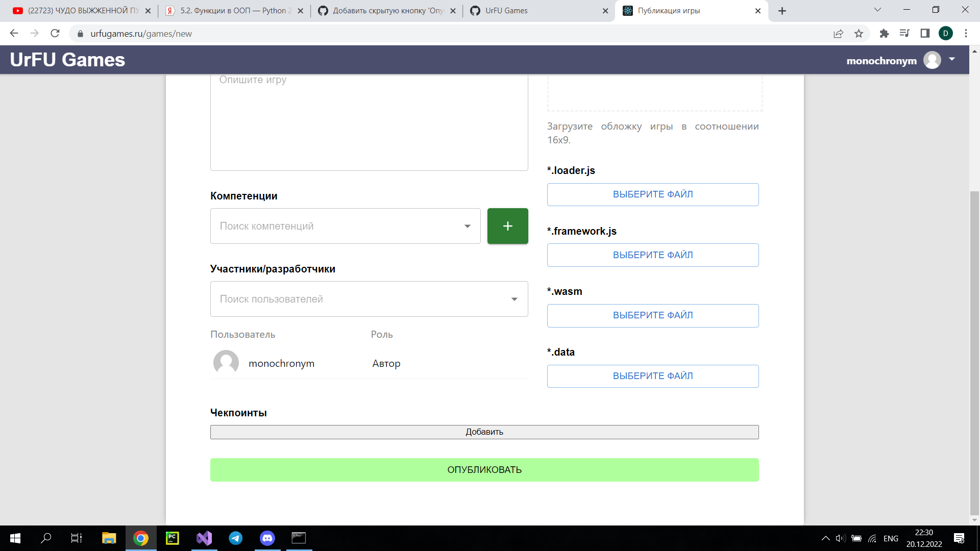Open user menu caret next to avatar
980x551 pixels.
(x=952, y=60)
